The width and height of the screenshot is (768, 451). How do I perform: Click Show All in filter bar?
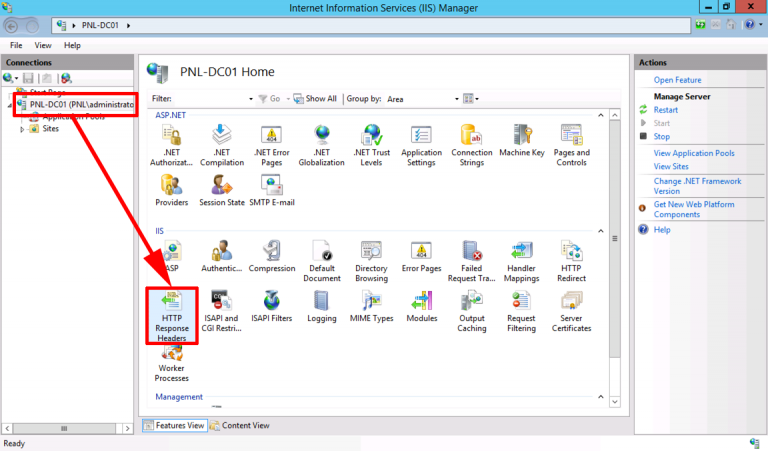[x=315, y=99]
